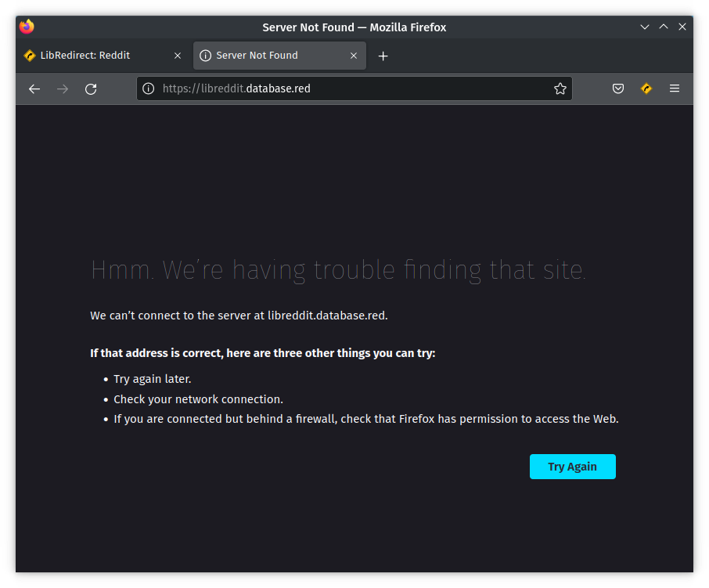Reload the current page

coord(91,88)
